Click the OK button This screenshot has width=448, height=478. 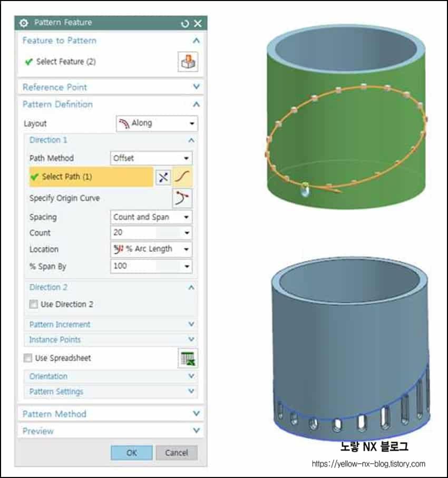132,453
